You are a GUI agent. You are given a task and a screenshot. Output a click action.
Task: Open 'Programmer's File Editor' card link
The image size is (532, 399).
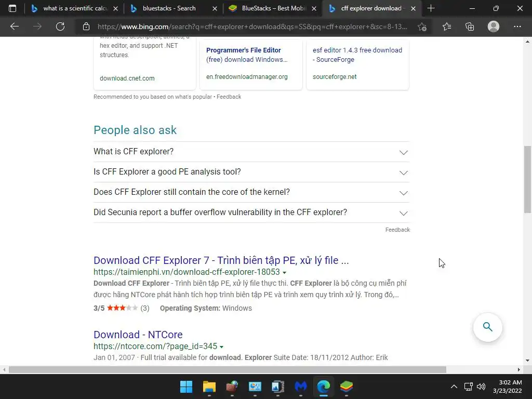pyautogui.click(x=247, y=55)
